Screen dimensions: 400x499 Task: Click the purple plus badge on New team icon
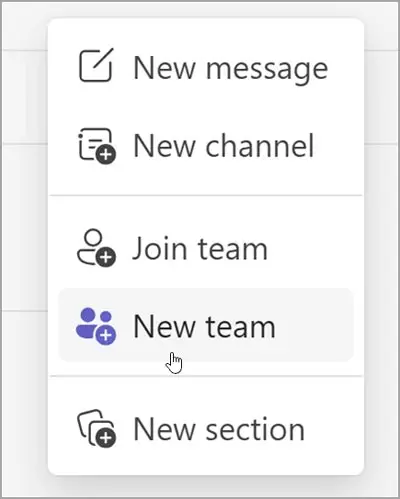(106, 335)
